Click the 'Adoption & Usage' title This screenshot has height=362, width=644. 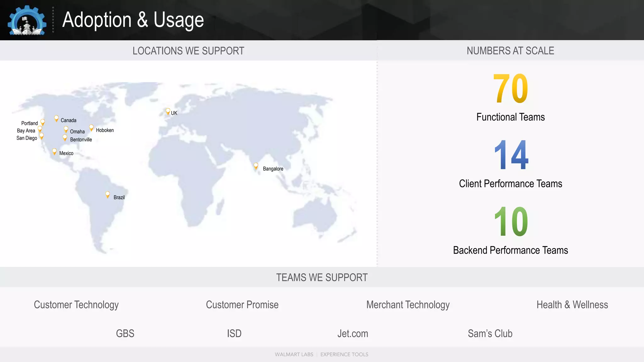(133, 20)
